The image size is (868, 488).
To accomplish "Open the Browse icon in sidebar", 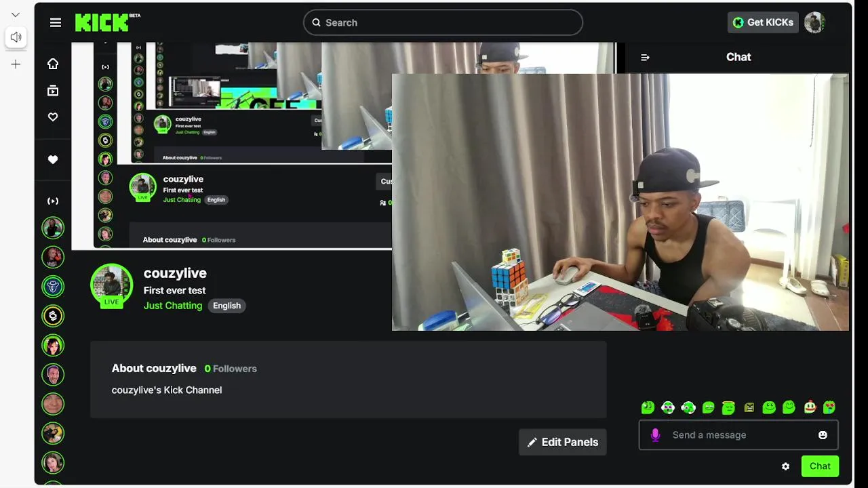I will point(53,90).
